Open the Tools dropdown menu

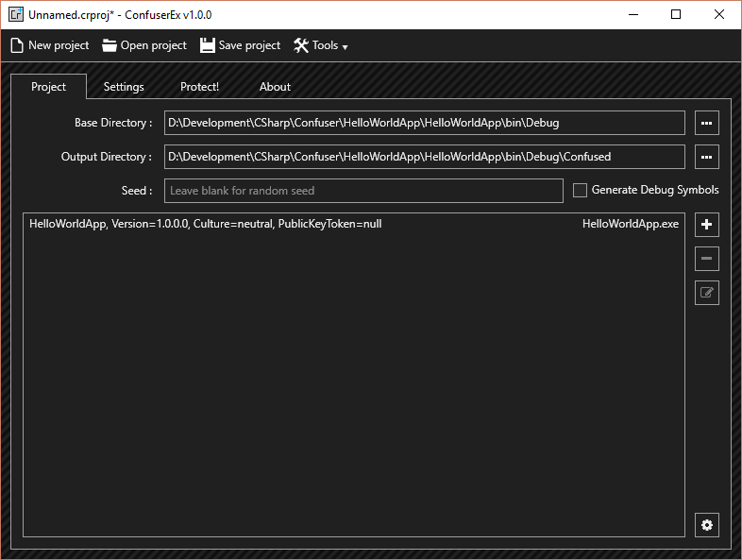click(x=321, y=45)
